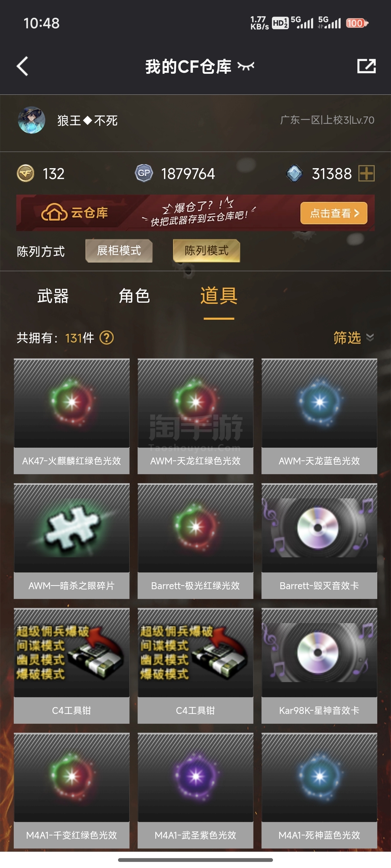The width and height of the screenshot is (391, 868).
Task: Open the AWM—暗杀之眼碎片 puzzle item
Action: [x=72, y=541]
